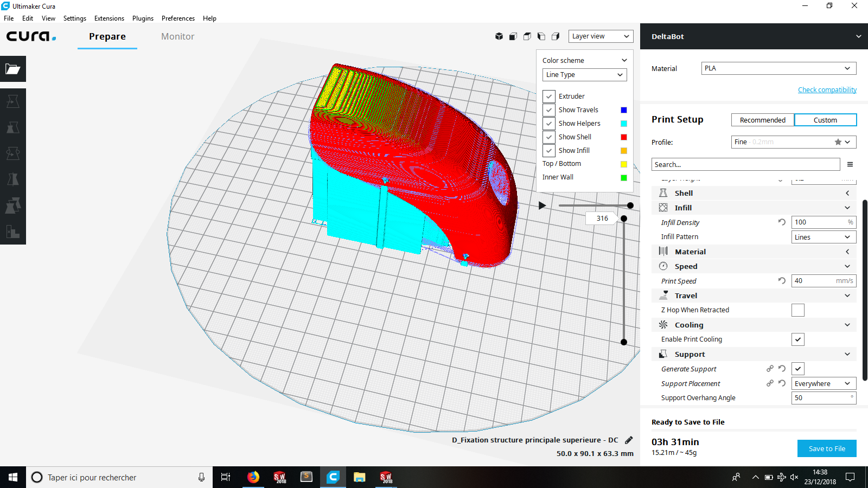Open the PLA material dropdown
This screenshot has width=868, height=488.
pos(779,68)
